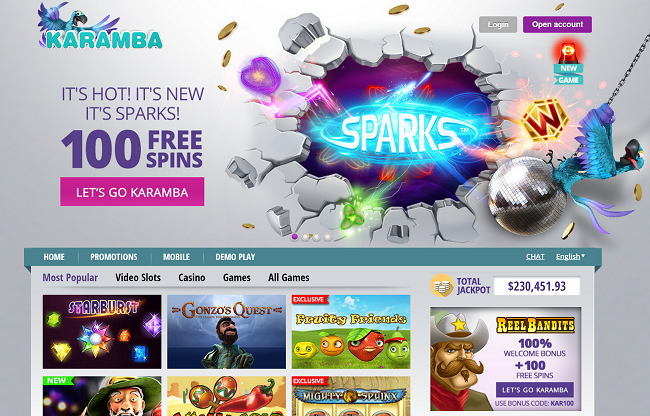Open the Starburst game thumbnail
This screenshot has height=416, width=650.
102,332
